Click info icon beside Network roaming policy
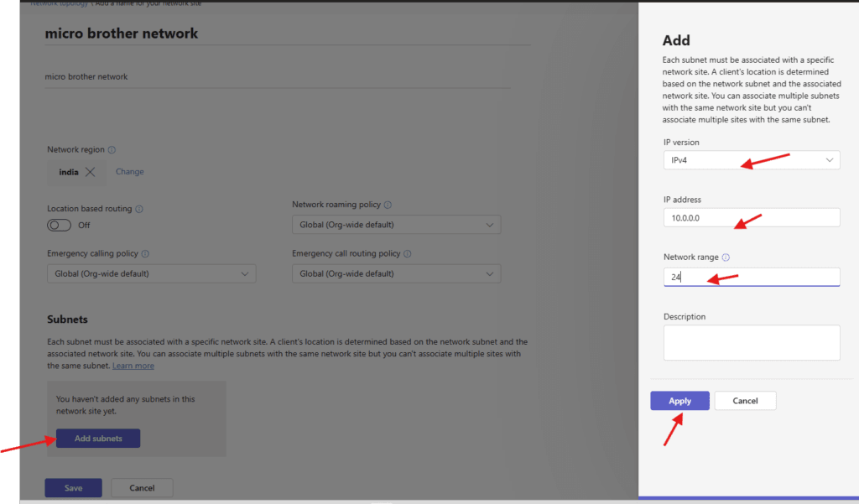The height and width of the screenshot is (504, 859). [x=388, y=205]
